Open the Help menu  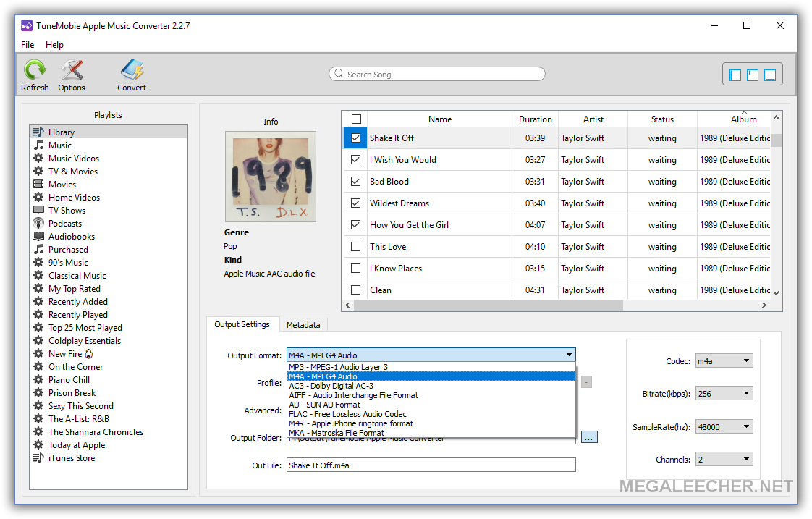pos(54,45)
